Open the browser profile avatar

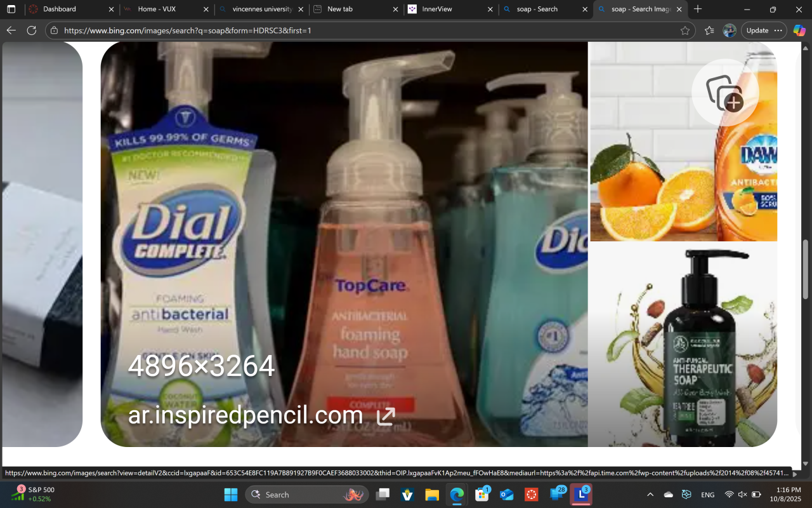(730, 30)
